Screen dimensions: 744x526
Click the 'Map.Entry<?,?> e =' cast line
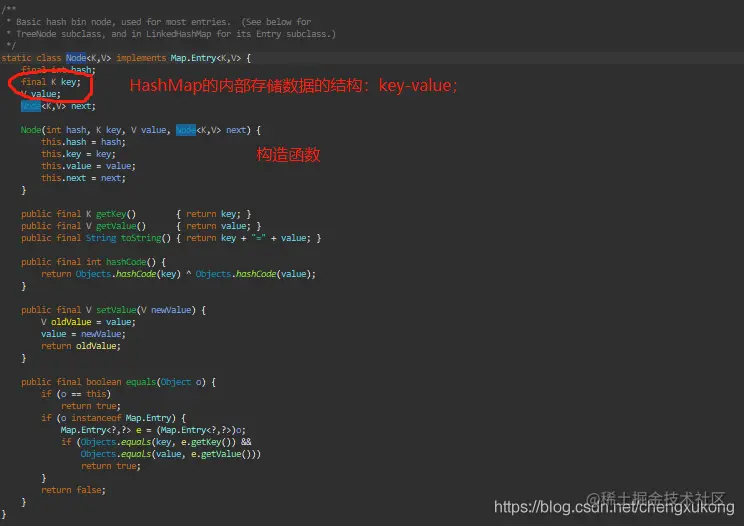(x=153, y=430)
